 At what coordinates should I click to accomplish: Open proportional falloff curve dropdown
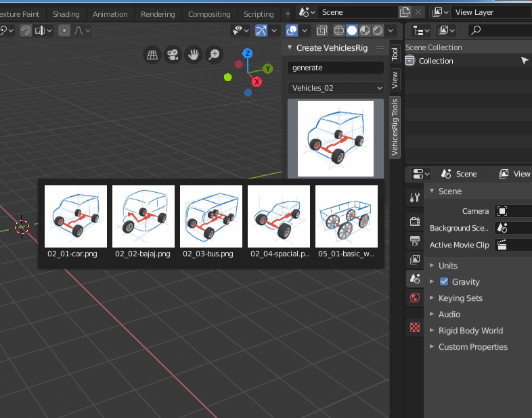click(82, 30)
